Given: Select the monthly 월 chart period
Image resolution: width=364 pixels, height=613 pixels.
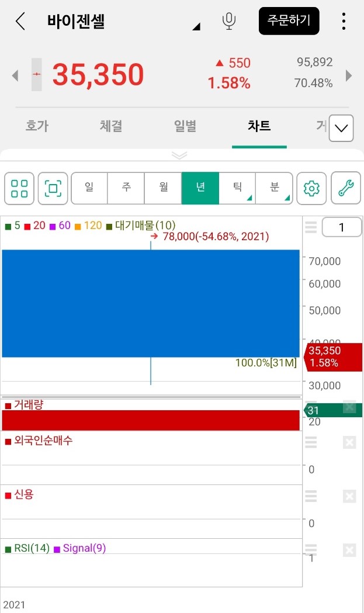Looking at the screenshot, I should (x=163, y=188).
